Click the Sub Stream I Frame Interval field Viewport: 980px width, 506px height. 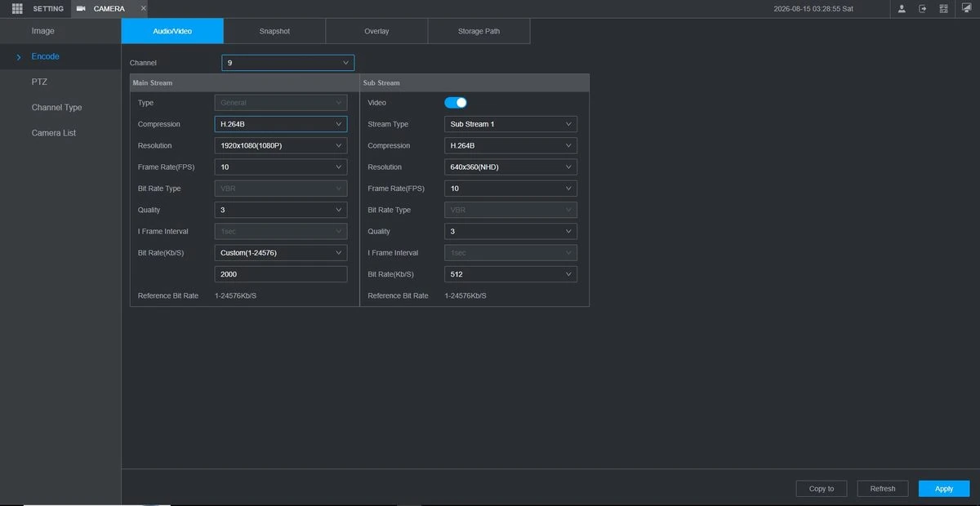pos(510,253)
